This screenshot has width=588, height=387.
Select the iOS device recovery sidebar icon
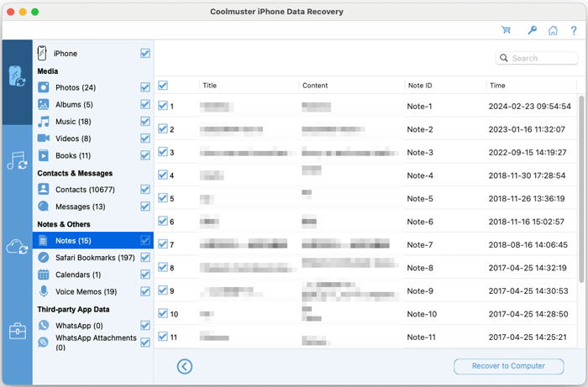tap(16, 76)
